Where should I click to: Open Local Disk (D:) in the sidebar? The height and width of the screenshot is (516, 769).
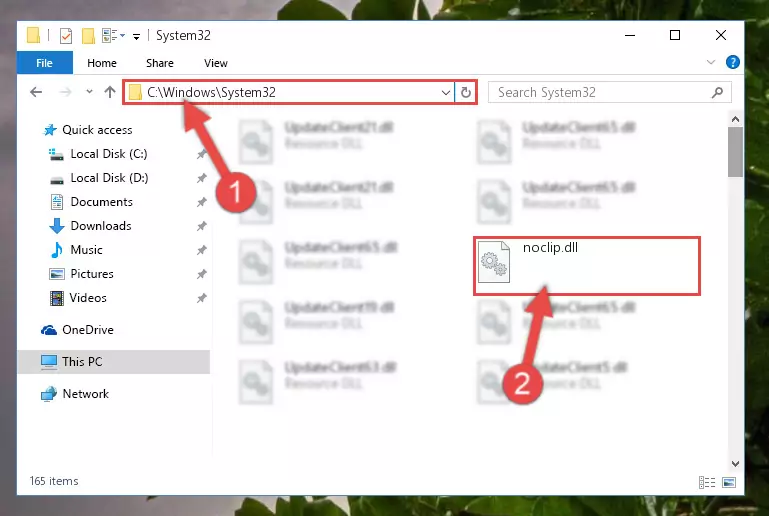(109, 178)
